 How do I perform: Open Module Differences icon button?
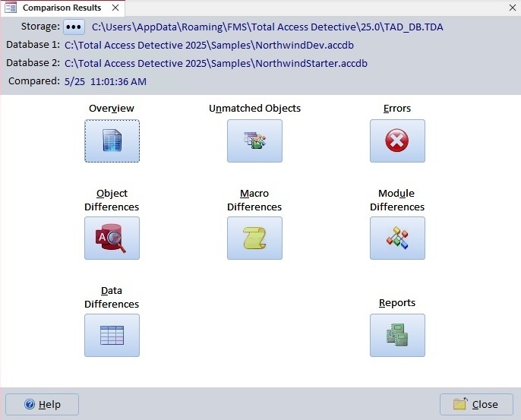397,238
